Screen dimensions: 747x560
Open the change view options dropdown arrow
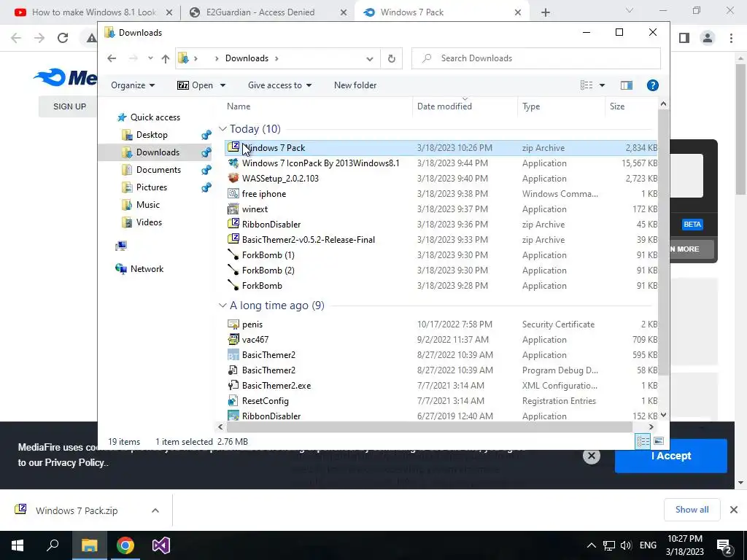(x=602, y=85)
